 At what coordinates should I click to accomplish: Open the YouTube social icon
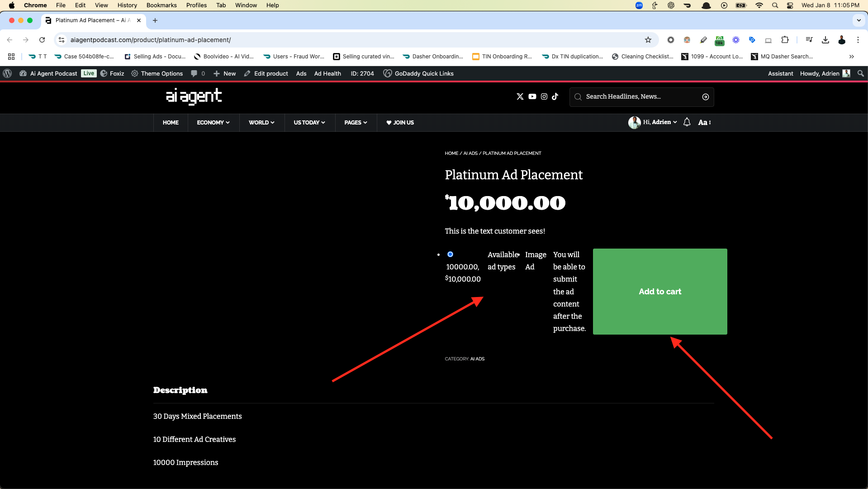(532, 96)
